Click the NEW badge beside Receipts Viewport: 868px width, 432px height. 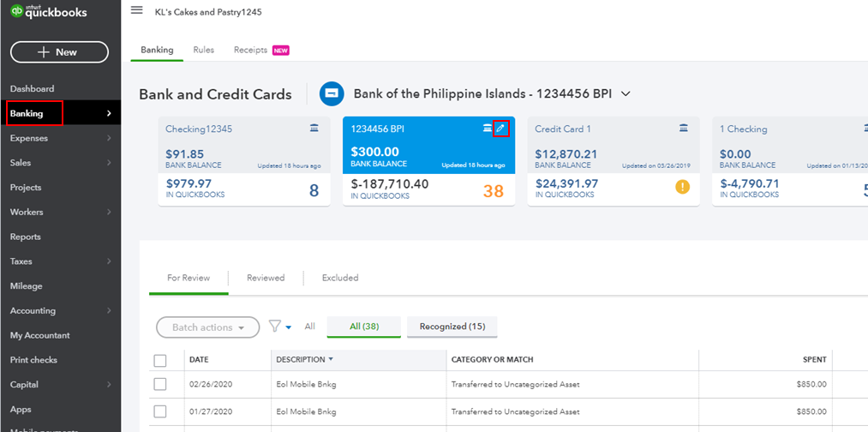[x=281, y=51]
